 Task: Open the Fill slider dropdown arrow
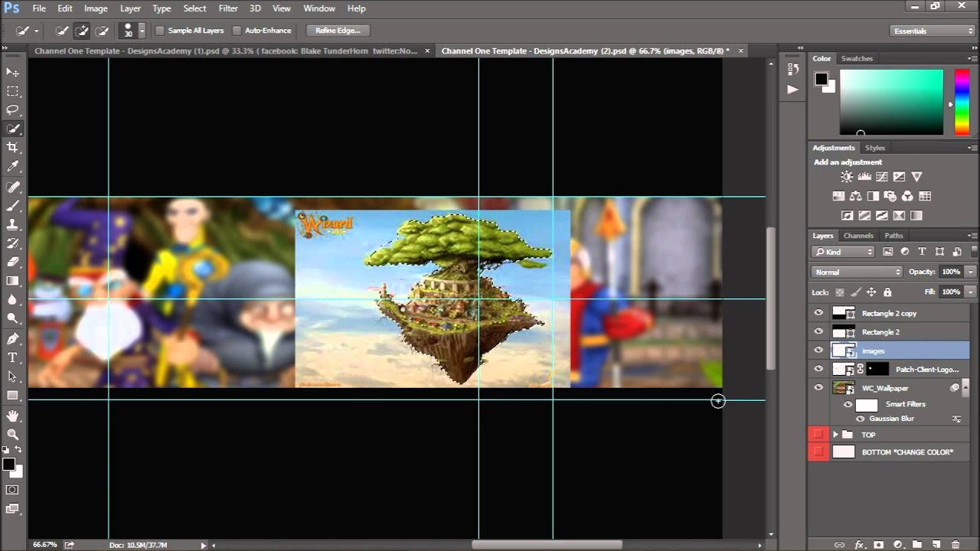971,292
